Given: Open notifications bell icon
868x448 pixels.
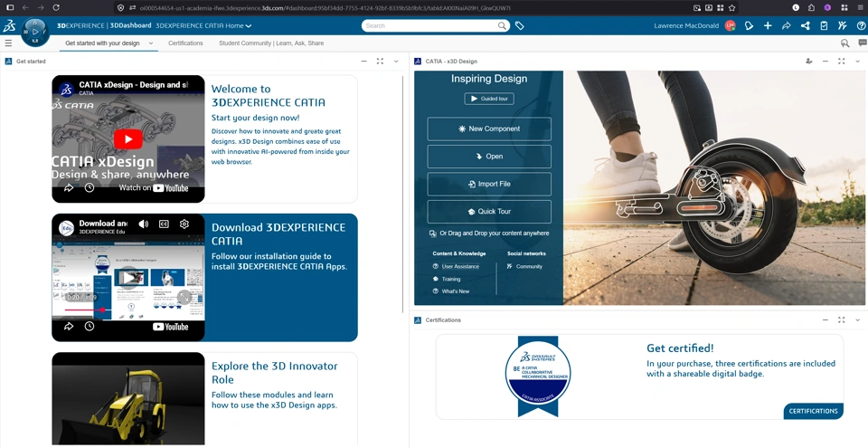Looking at the screenshot, I should 749,25.
